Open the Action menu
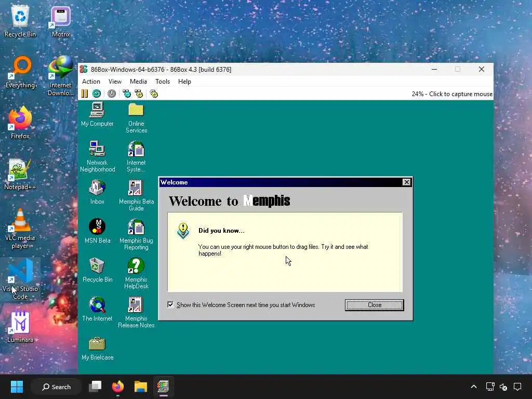The width and height of the screenshot is (532, 399). pyautogui.click(x=91, y=82)
